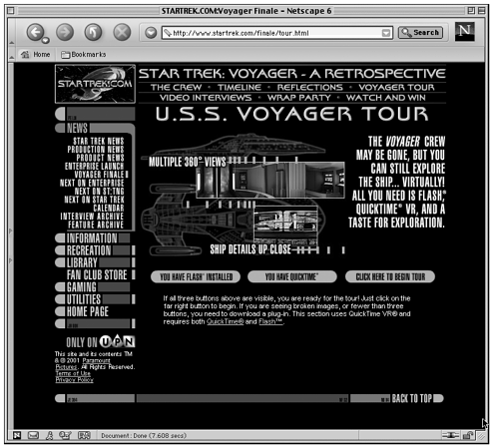Open VIDEO INTERVIEWS section
Image resolution: width=494 pixels, height=448 pixels.
coord(206,98)
